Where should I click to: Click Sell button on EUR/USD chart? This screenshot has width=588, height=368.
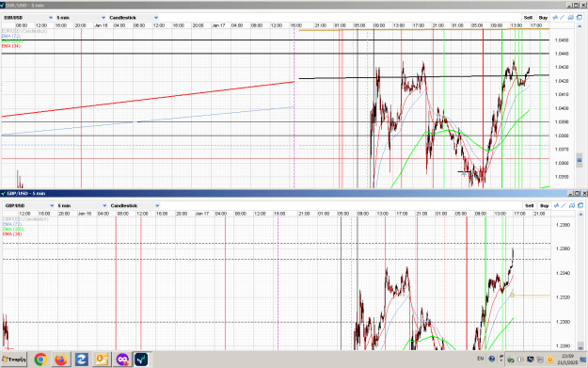tap(528, 18)
